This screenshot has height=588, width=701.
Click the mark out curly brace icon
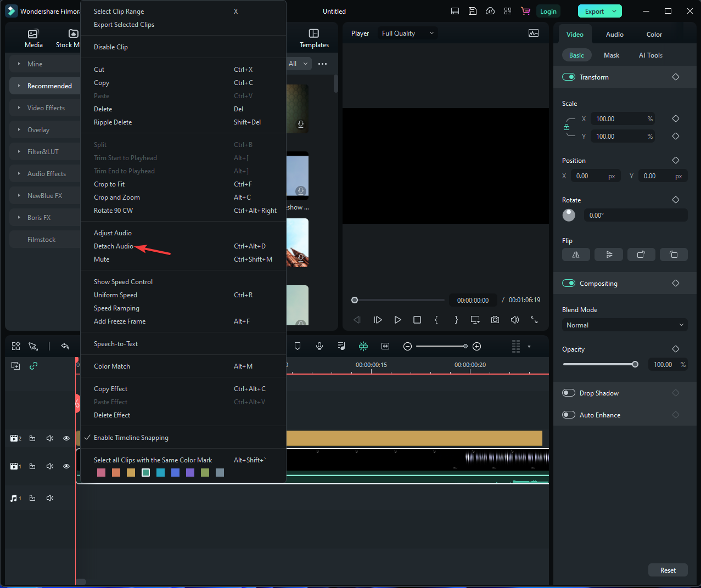pyautogui.click(x=456, y=320)
